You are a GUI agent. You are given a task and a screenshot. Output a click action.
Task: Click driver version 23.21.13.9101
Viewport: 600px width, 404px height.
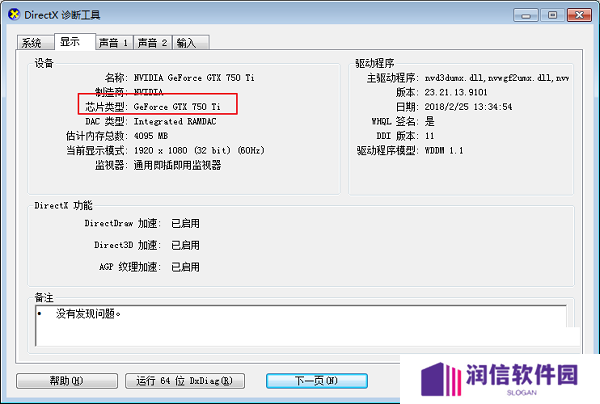[456, 92]
